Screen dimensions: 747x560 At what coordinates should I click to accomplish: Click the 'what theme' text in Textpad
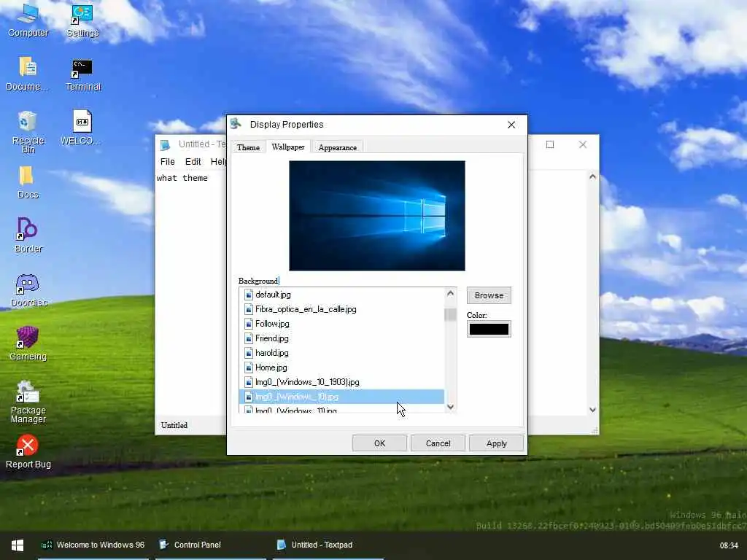(x=182, y=178)
